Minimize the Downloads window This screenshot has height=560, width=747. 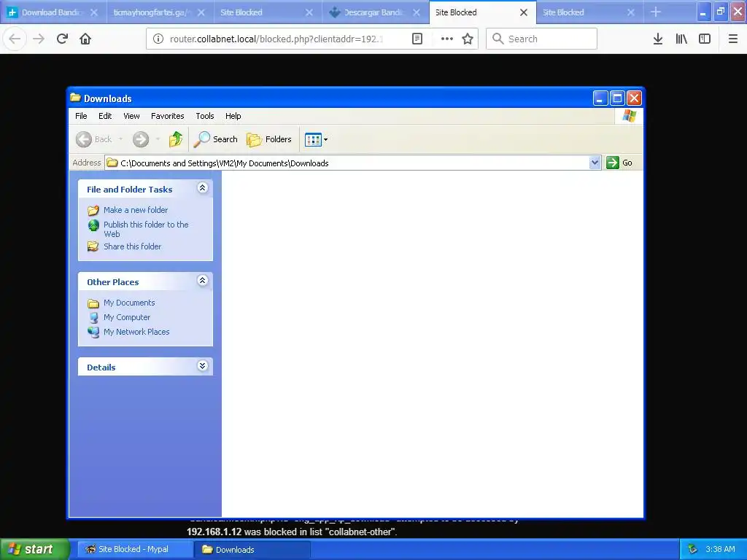(600, 98)
